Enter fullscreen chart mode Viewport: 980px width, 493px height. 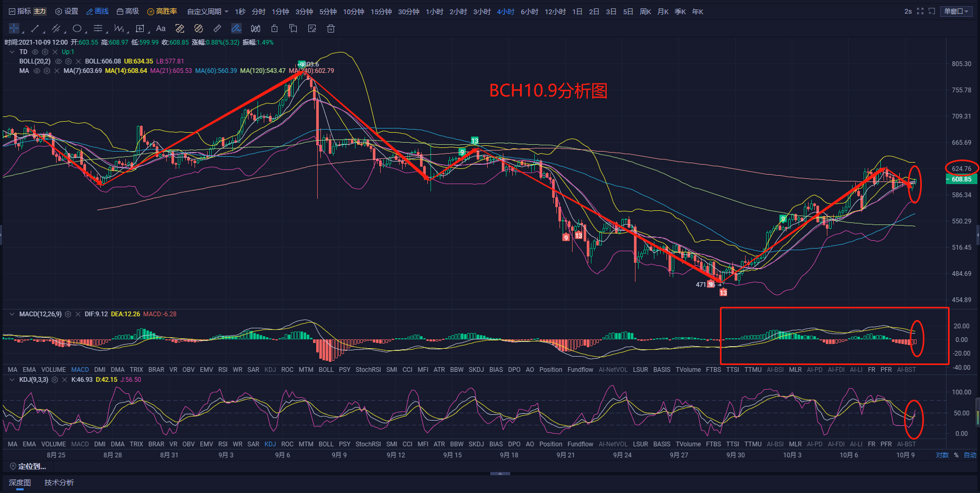[920, 11]
